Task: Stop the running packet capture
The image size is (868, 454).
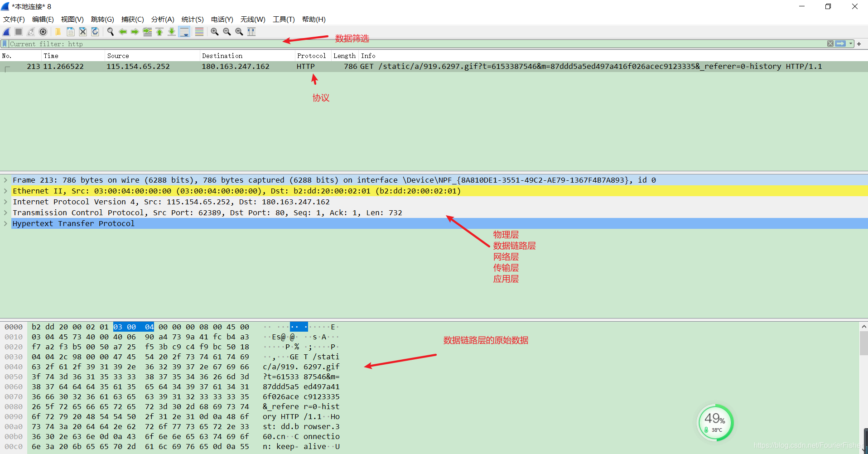Action: tap(19, 32)
